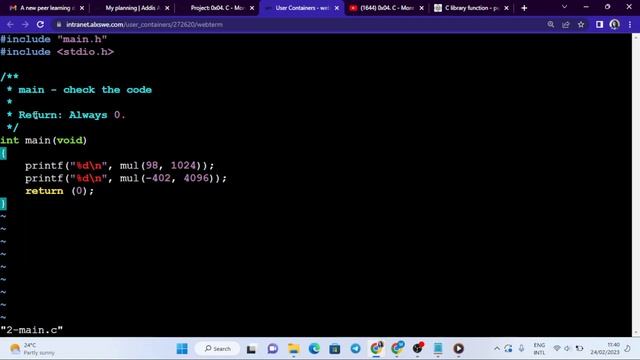640x360 pixels.
Task: Go back to previous page
Action: pyautogui.click(x=10, y=24)
